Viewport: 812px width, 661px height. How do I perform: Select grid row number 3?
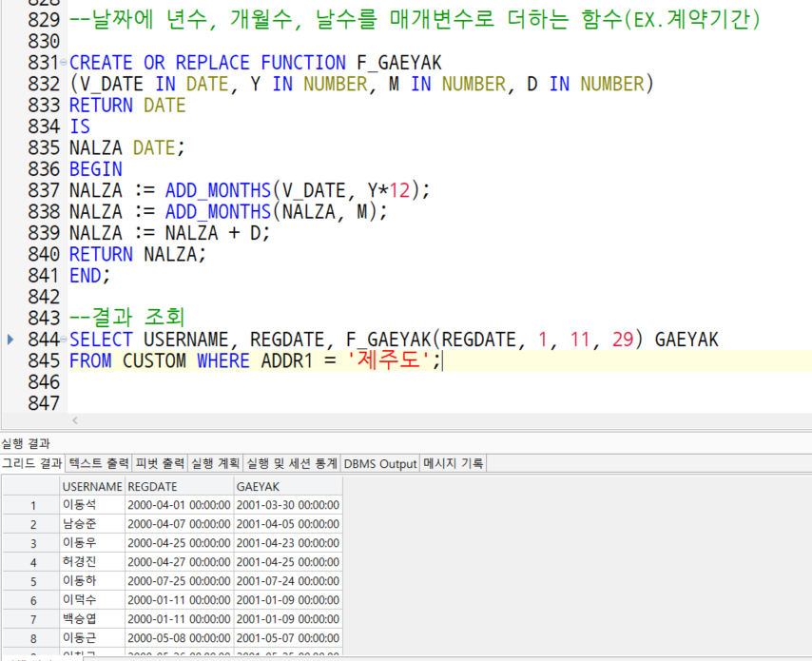(x=32, y=543)
